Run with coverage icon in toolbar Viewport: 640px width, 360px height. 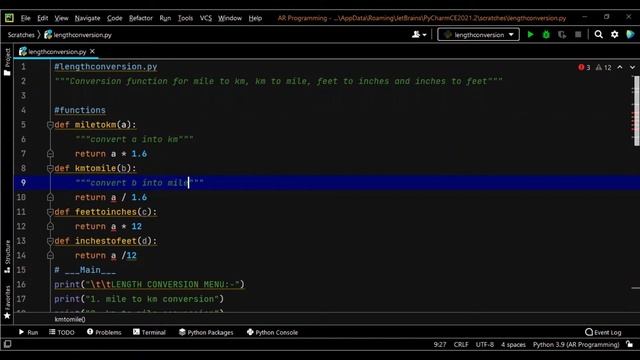tap(562, 35)
